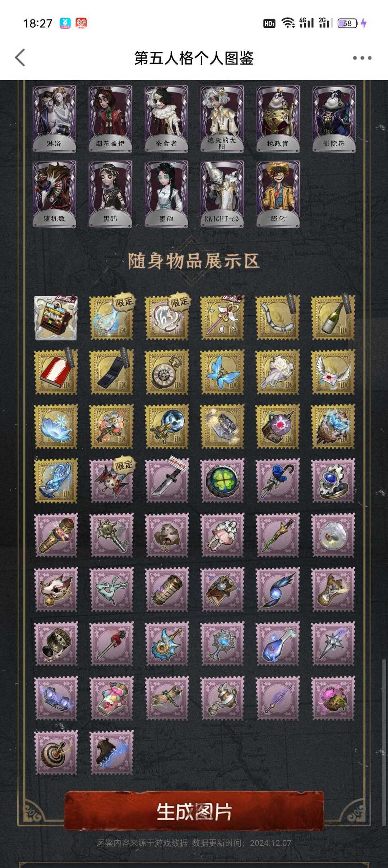Tap the 生成图片 button
The height and width of the screenshot is (868, 388).
tap(194, 812)
